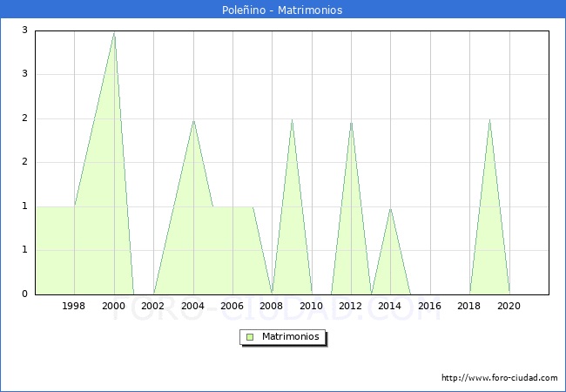The image size is (566, 392).
Task: Click the 0 y-axis label
Action: coord(24,294)
